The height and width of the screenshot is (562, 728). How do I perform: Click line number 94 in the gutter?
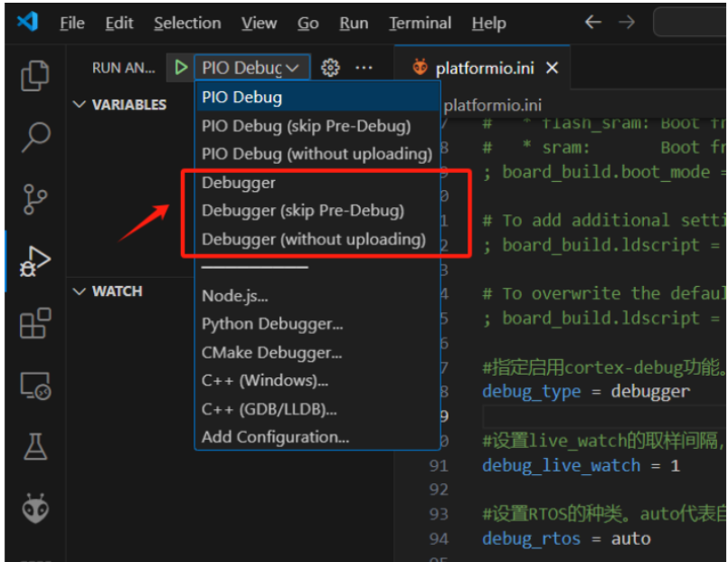point(439,538)
